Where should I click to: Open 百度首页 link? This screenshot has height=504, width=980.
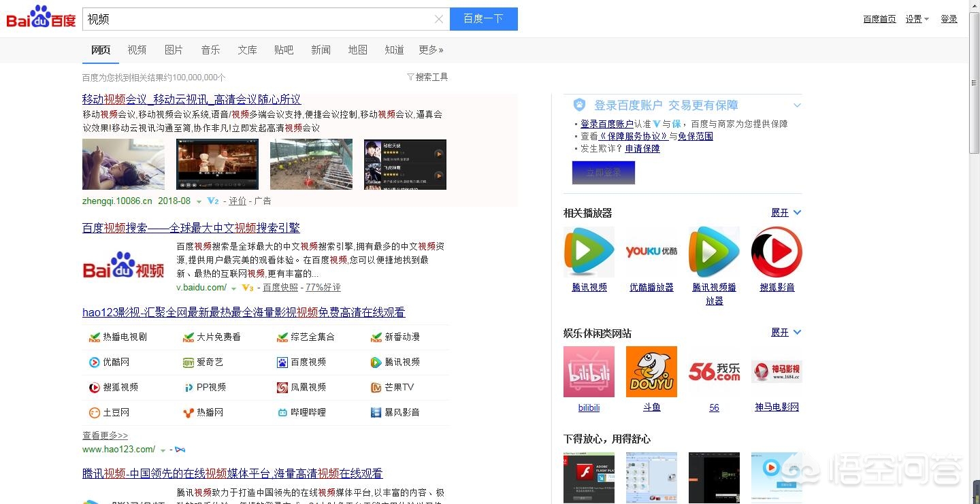pyautogui.click(x=879, y=19)
